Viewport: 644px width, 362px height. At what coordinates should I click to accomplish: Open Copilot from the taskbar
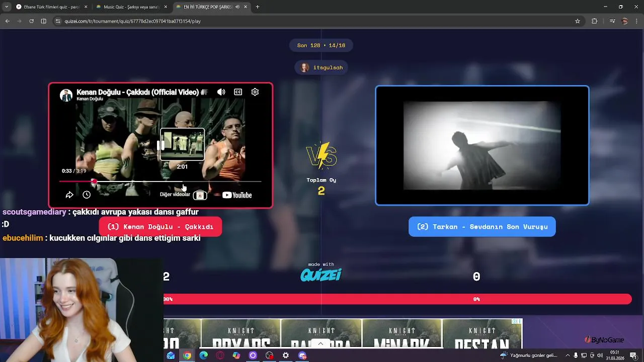click(x=236, y=355)
